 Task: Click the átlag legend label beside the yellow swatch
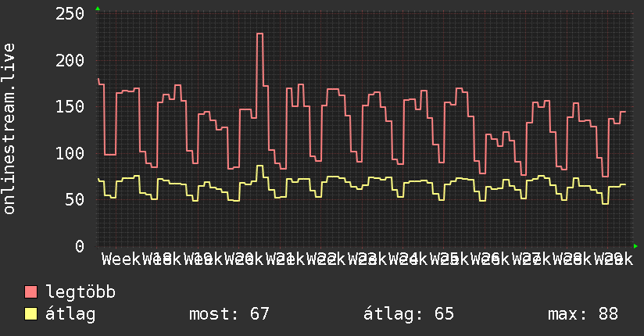pyautogui.click(x=70, y=314)
